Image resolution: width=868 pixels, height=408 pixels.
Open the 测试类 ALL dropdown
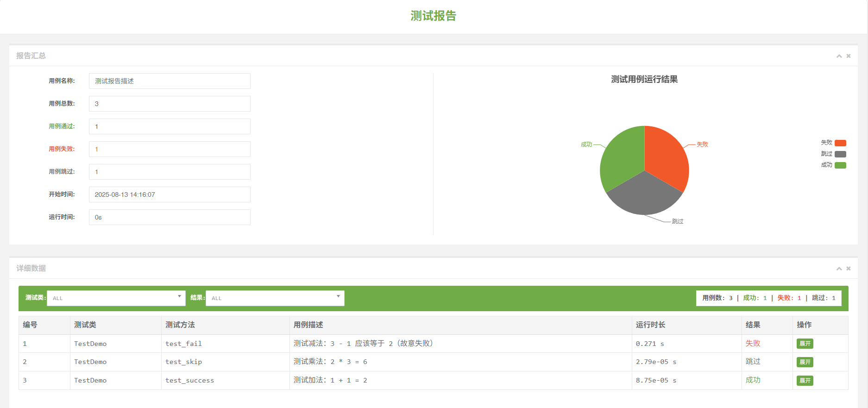click(x=116, y=298)
